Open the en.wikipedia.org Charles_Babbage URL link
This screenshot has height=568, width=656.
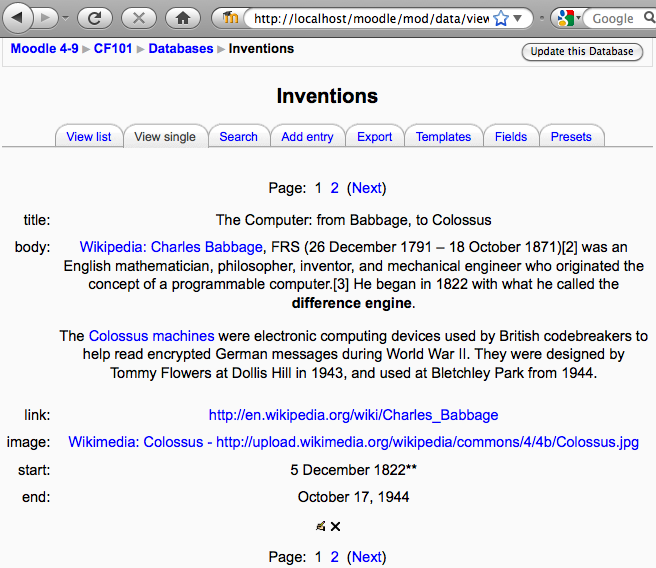[354, 415]
